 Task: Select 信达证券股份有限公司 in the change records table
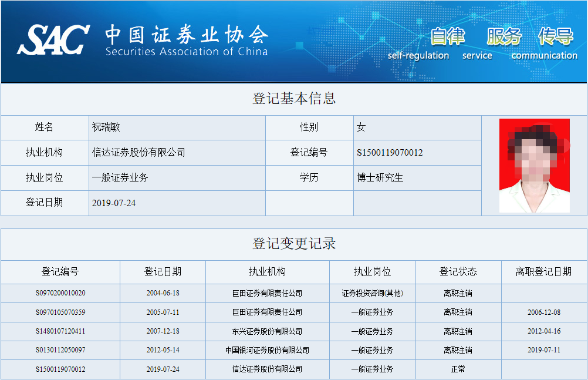tap(268, 369)
